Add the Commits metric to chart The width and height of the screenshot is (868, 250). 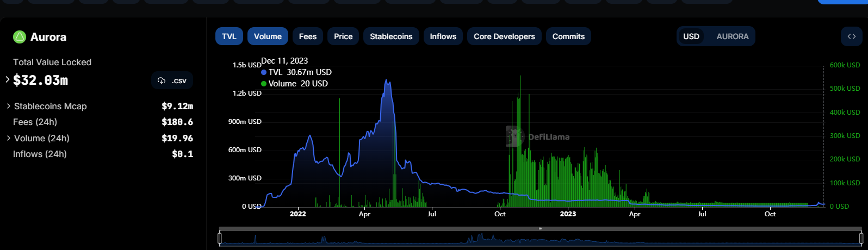[568, 36]
